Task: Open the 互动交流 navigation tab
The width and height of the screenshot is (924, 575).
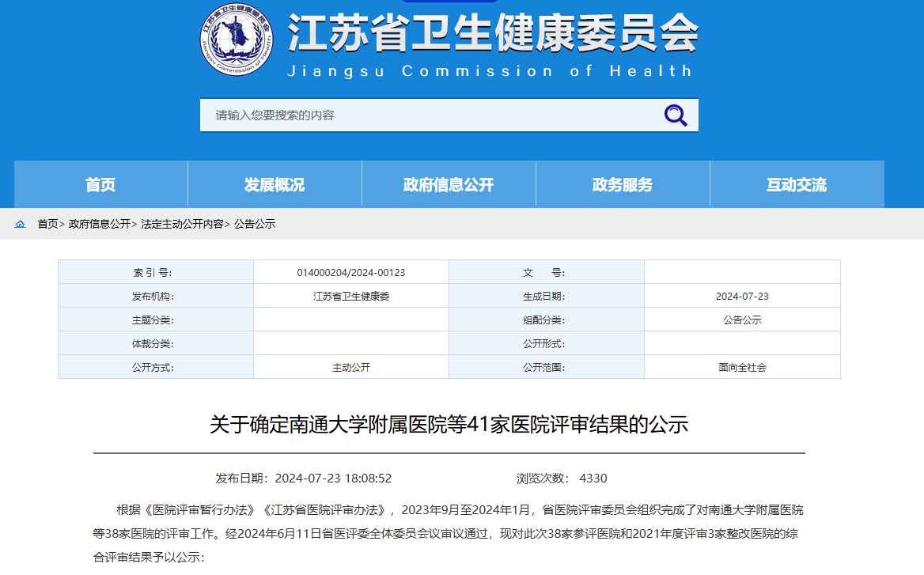Action: [x=796, y=184]
